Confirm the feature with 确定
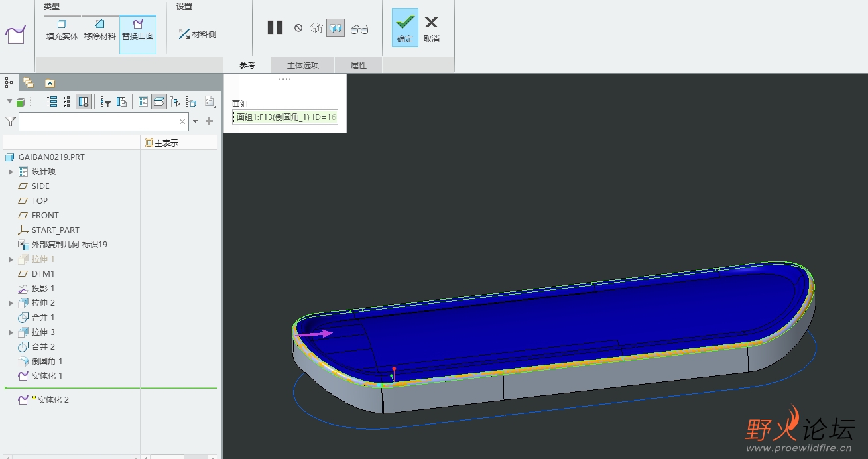 [405, 28]
